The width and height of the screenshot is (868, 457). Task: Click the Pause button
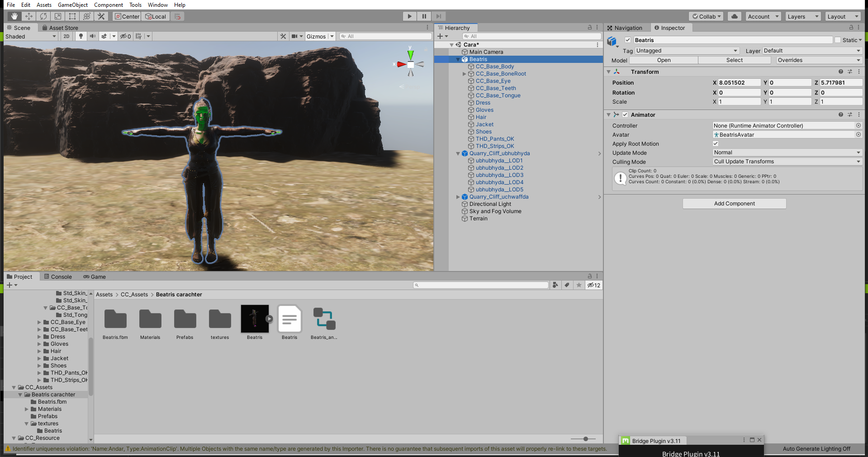coord(424,16)
